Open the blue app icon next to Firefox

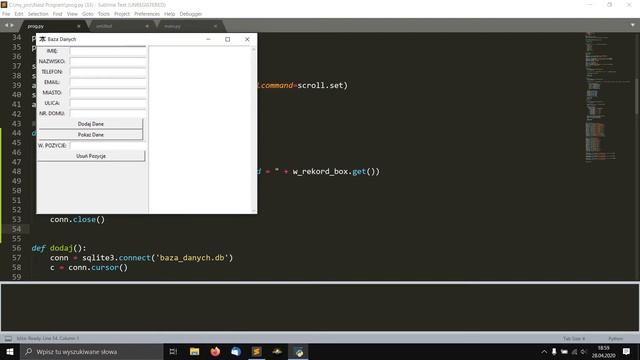[236, 351]
